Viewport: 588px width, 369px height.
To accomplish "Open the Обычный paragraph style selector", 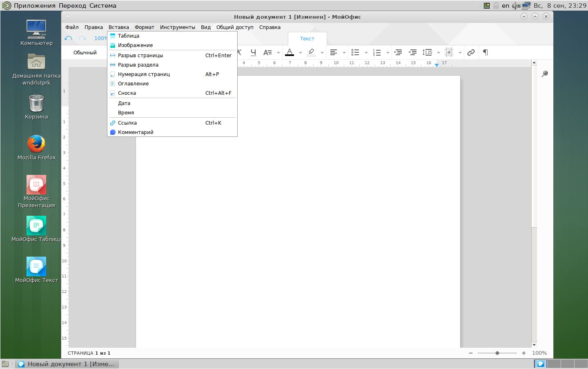I will [x=85, y=53].
